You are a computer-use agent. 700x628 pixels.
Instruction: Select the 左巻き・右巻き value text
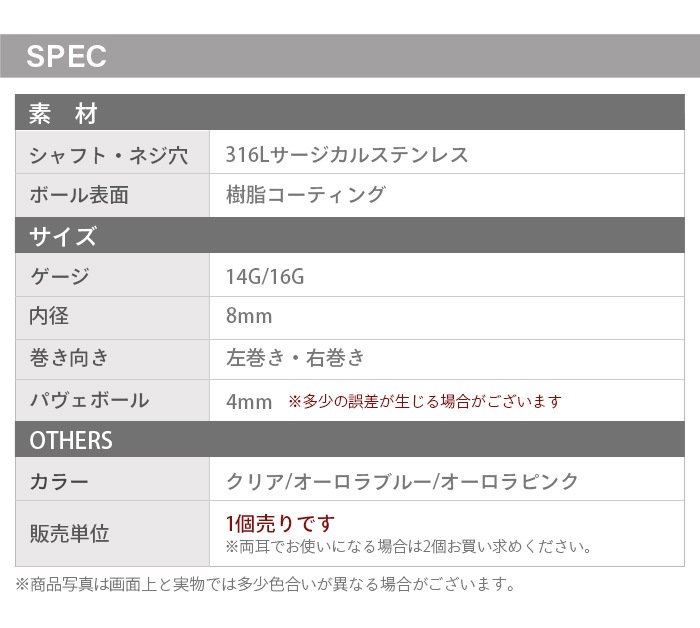pos(296,358)
